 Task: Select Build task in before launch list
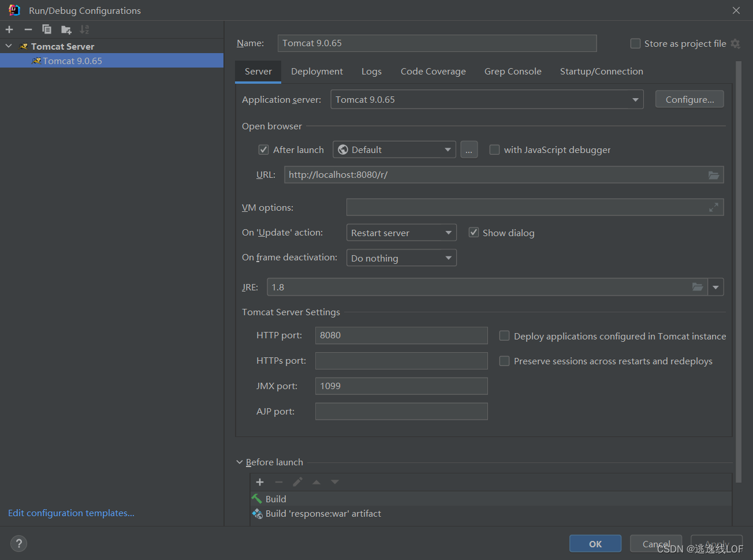tap(491, 499)
